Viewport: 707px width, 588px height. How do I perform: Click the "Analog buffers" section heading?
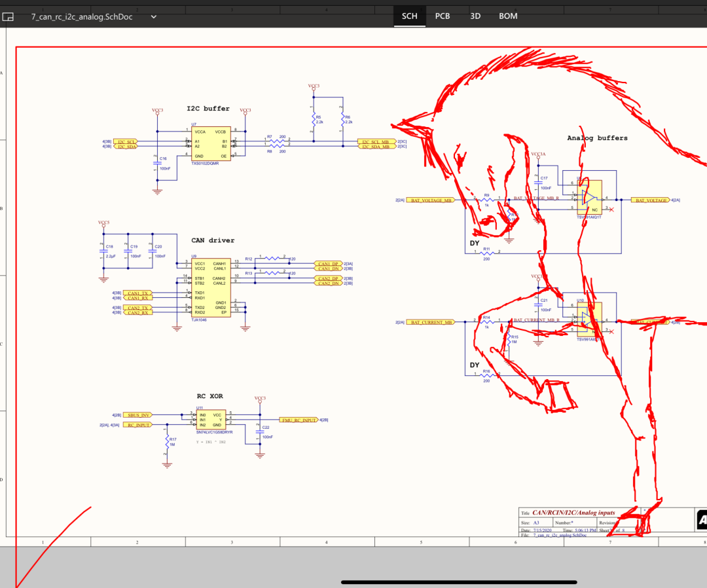pos(597,138)
